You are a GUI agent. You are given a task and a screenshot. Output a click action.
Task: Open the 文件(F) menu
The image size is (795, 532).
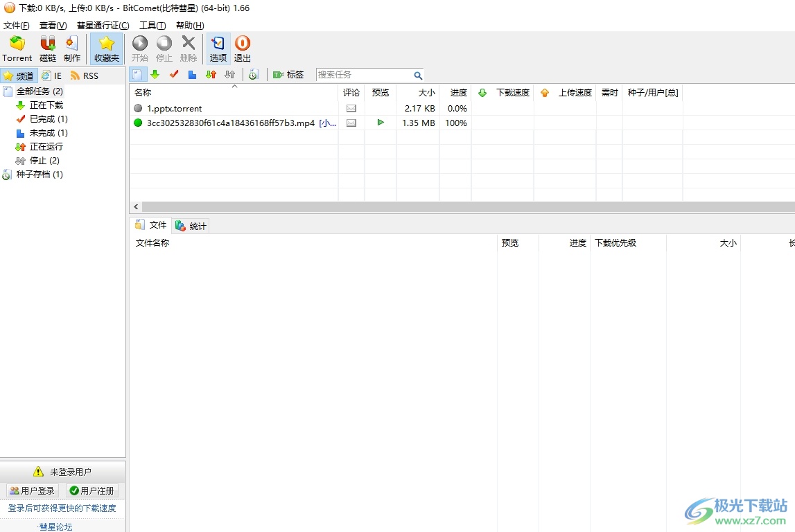[x=16, y=26]
